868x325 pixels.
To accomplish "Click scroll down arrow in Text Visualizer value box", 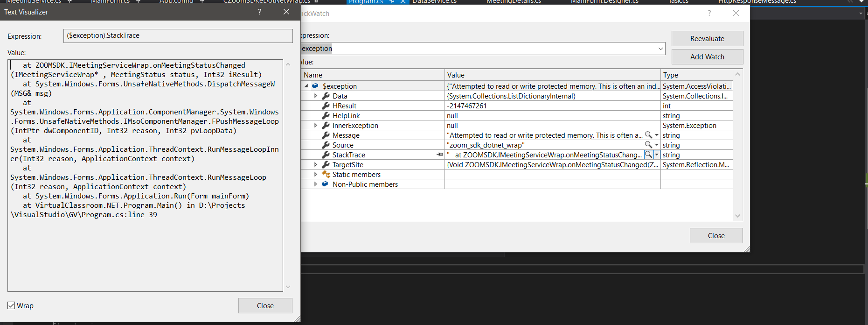I will [288, 287].
